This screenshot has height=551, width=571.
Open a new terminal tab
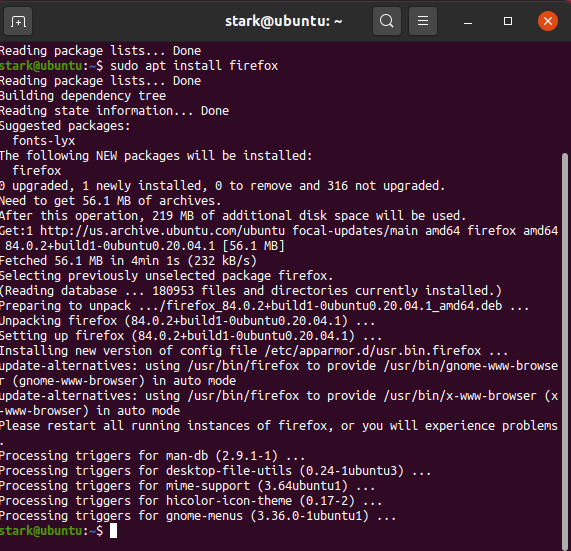pyautogui.click(x=18, y=21)
